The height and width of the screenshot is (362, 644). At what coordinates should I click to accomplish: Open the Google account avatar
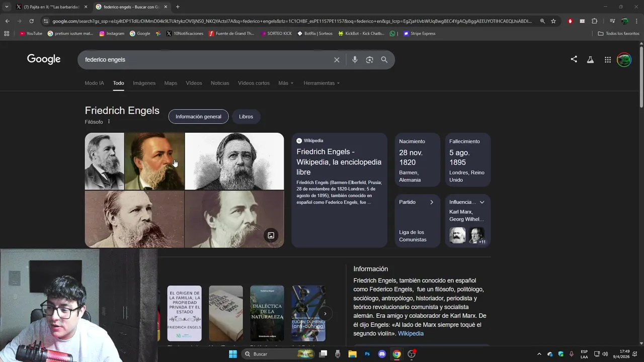(624, 60)
